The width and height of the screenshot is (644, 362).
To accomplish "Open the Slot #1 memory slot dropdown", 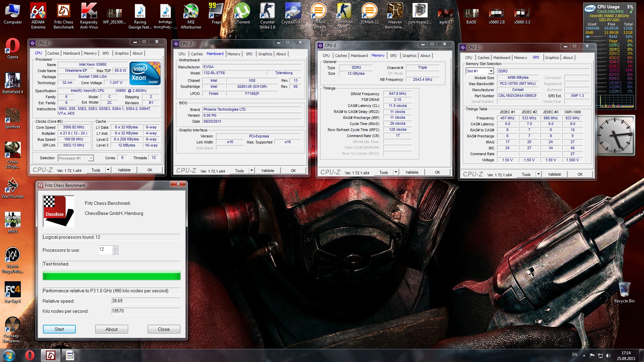I will (x=491, y=71).
